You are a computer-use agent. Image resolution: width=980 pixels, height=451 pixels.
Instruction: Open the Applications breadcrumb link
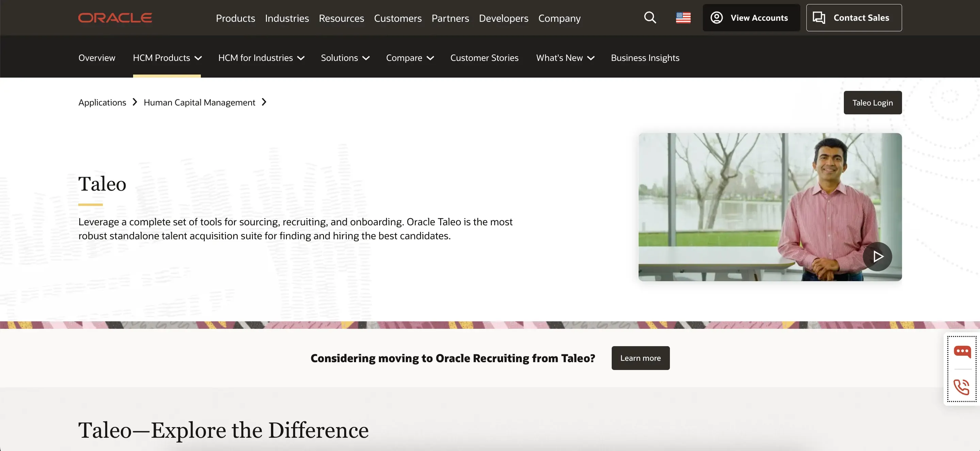point(102,102)
